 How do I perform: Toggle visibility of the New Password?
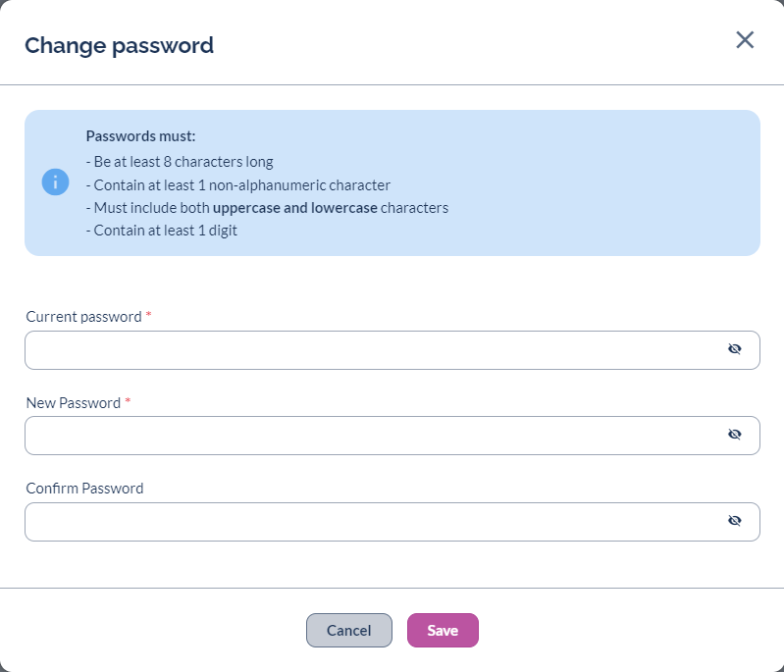tap(734, 435)
